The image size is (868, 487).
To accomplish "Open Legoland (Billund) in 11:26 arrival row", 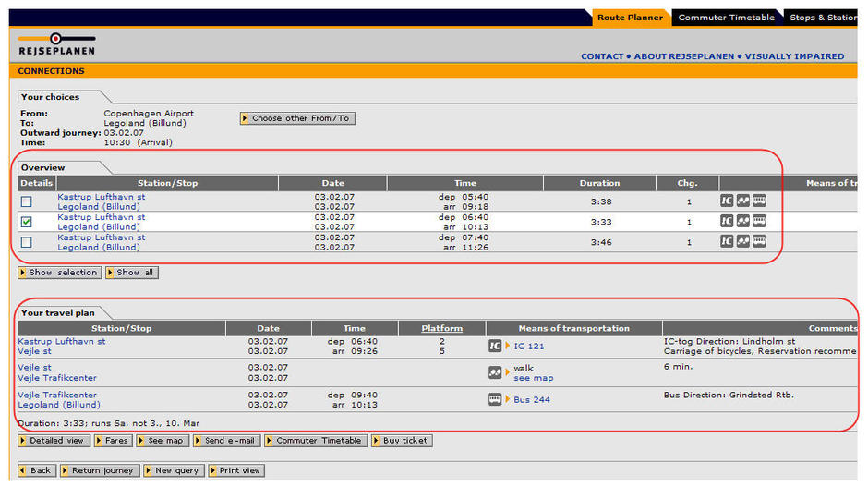I will coord(99,247).
